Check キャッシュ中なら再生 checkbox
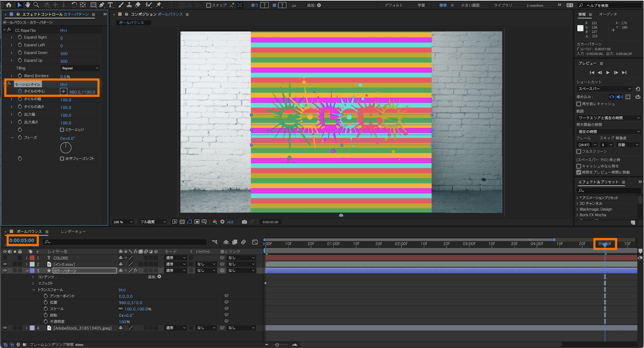Screen dimensions: 644x348 point(579,166)
